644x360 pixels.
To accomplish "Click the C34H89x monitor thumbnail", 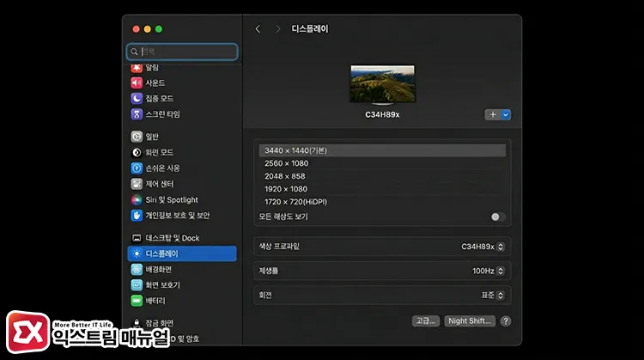I will pyautogui.click(x=382, y=85).
